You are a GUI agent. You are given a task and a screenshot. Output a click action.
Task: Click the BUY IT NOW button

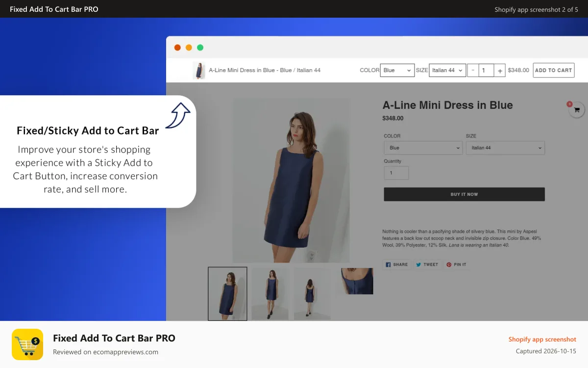click(x=464, y=194)
